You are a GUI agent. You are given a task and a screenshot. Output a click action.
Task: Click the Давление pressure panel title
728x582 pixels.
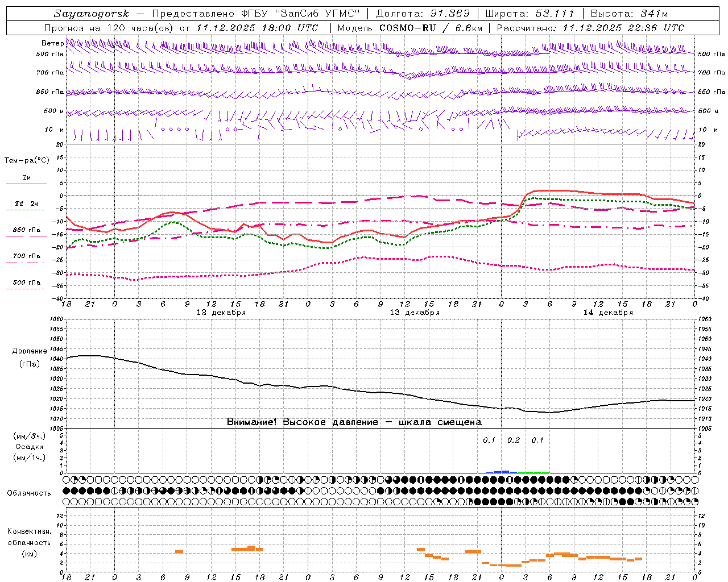click(x=30, y=351)
